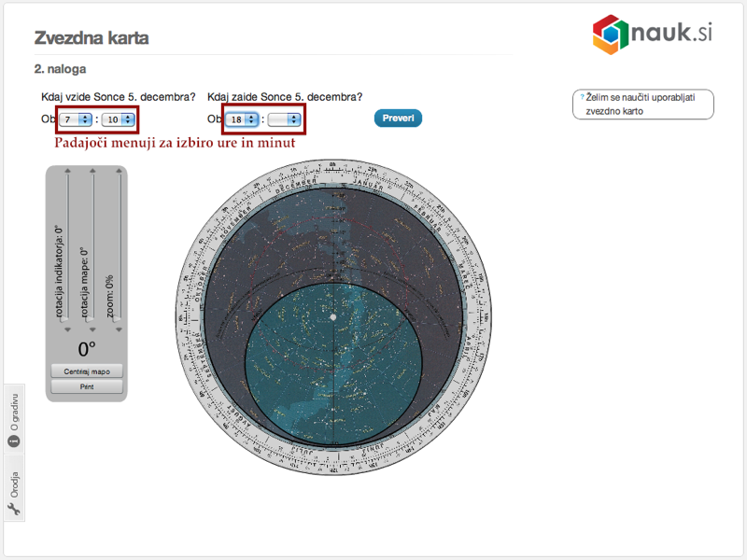The width and height of the screenshot is (747, 560).
Task: Open the empty sunset minutes dropdown
Action: pos(285,119)
